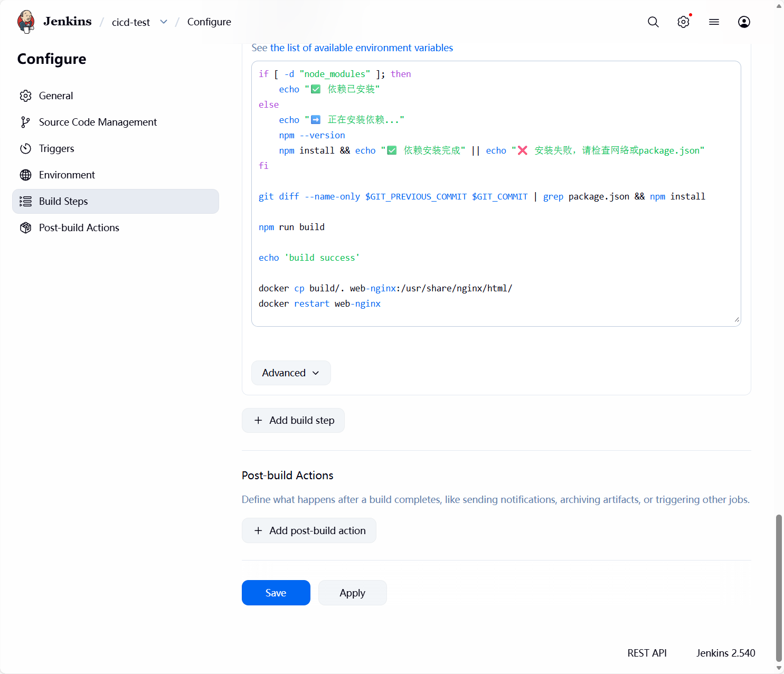Image resolution: width=784 pixels, height=674 pixels.
Task: Click the Jenkins butler logo
Action: (x=26, y=22)
